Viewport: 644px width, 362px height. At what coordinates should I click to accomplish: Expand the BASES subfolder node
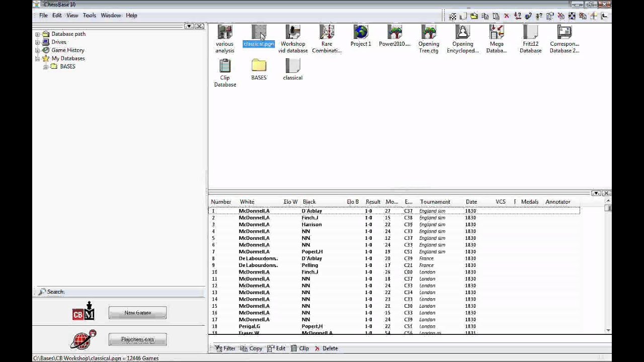pyautogui.click(x=45, y=66)
